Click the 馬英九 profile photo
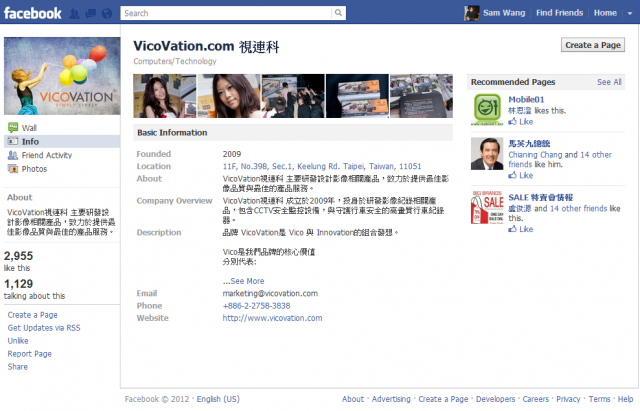The image size is (640, 411). (x=487, y=153)
